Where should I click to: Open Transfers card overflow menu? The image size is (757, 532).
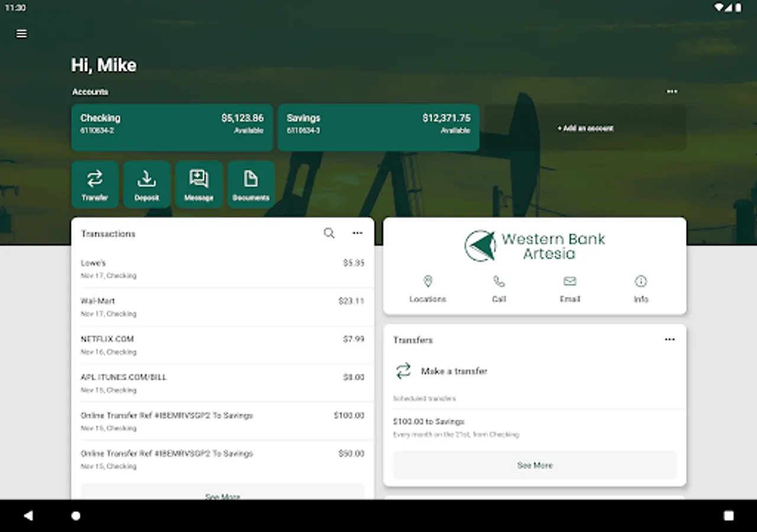pos(669,340)
